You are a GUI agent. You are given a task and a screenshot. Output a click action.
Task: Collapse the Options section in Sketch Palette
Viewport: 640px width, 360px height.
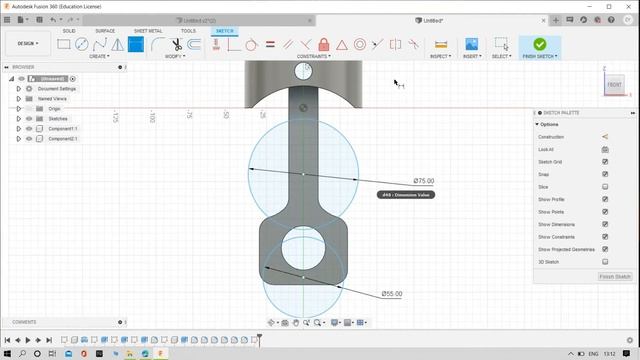coord(537,124)
